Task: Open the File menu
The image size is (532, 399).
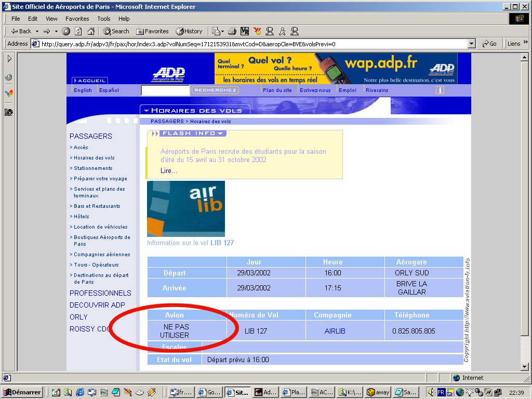Action: [x=16, y=19]
